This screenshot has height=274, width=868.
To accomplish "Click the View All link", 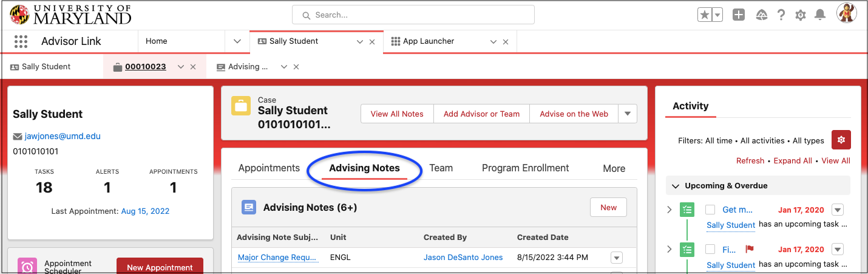I will click(836, 161).
